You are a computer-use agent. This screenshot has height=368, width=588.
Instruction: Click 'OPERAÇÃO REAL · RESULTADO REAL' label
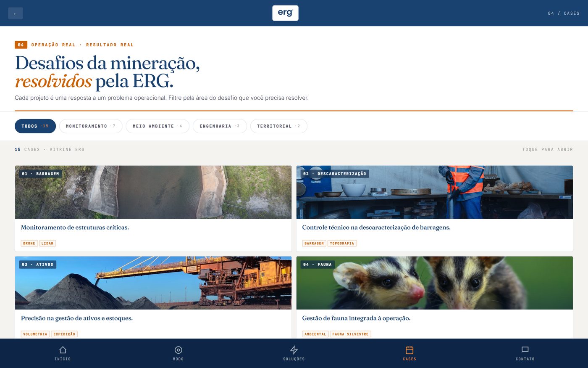pyautogui.click(x=82, y=45)
